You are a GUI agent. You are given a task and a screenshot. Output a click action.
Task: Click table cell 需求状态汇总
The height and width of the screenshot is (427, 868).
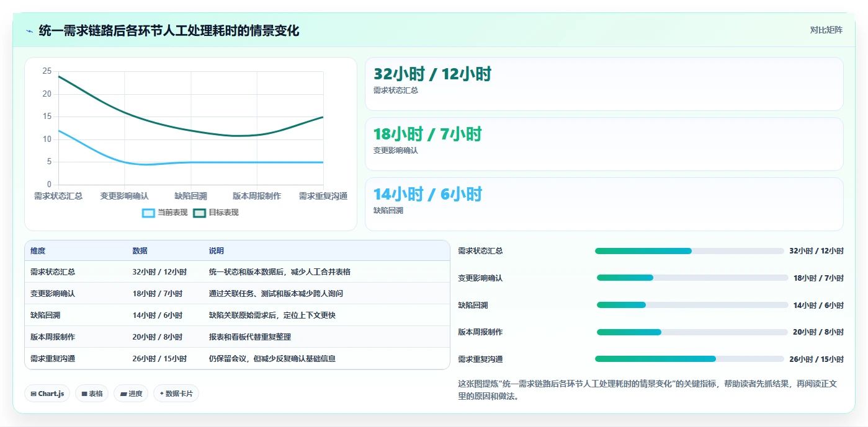click(x=53, y=272)
